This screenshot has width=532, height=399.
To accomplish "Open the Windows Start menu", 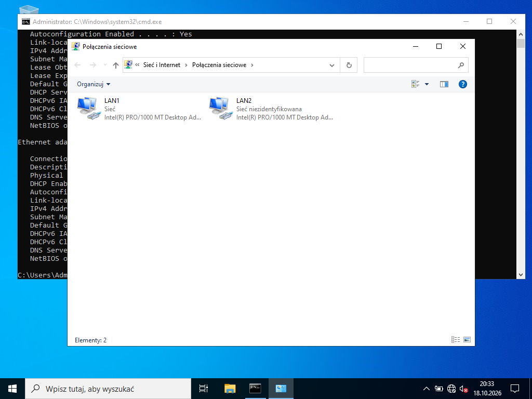I will [x=12, y=389].
